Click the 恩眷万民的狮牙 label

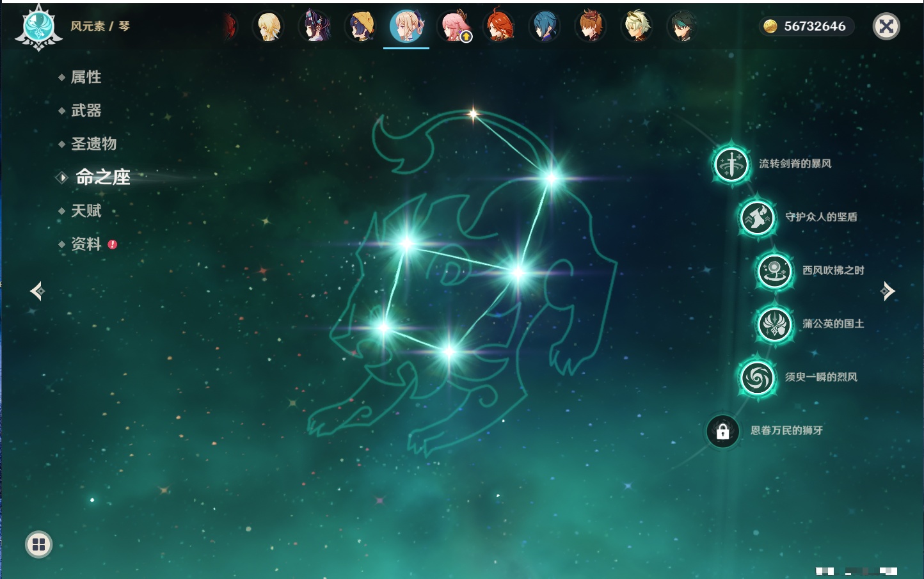(786, 431)
